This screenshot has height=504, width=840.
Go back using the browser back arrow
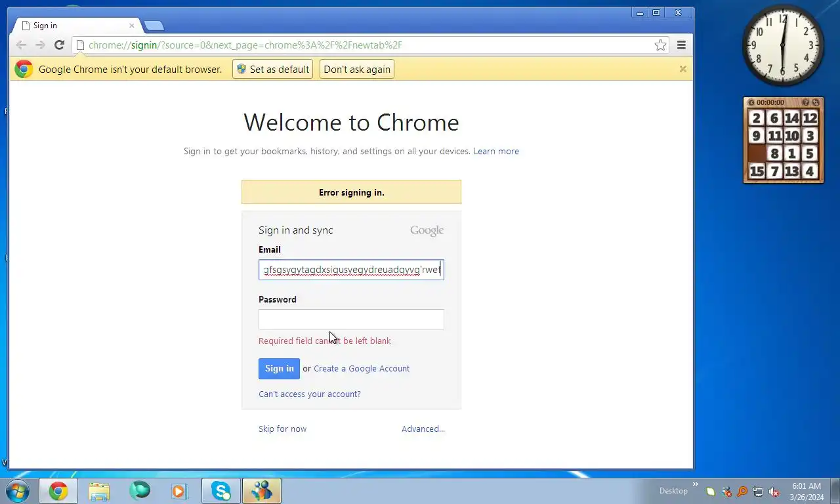pos(21,45)
